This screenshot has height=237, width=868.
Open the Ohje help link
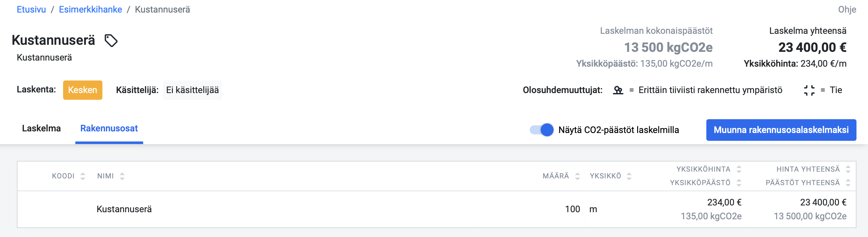[x=847, y=9]
